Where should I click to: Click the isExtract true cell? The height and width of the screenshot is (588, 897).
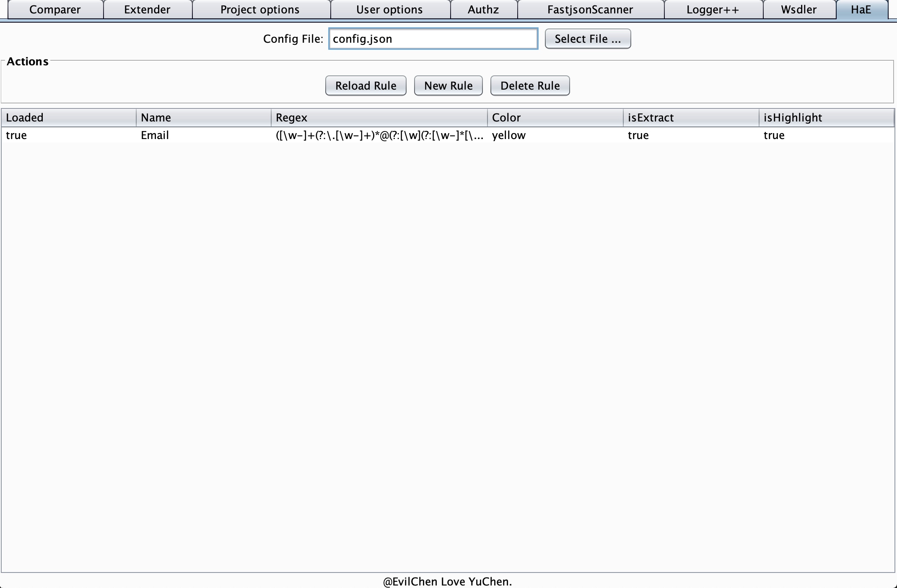tap(638, 135)
